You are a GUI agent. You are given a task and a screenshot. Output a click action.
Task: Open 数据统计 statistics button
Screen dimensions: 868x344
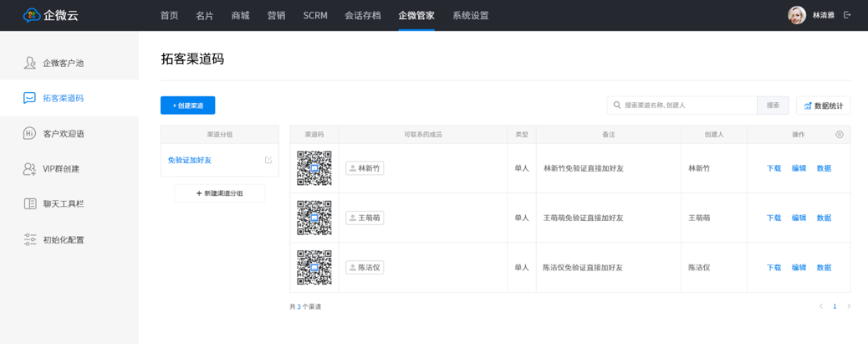tap(823, 105)
